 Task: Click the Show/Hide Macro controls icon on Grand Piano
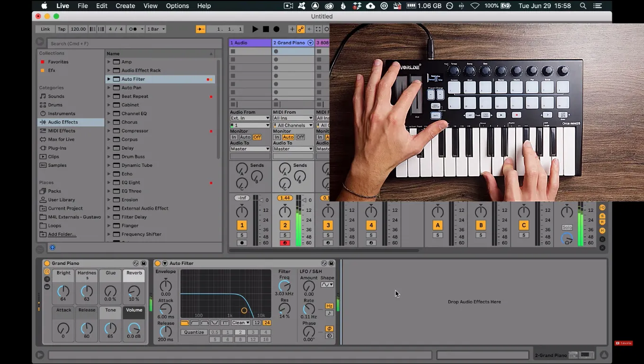[x=47, y=272]
